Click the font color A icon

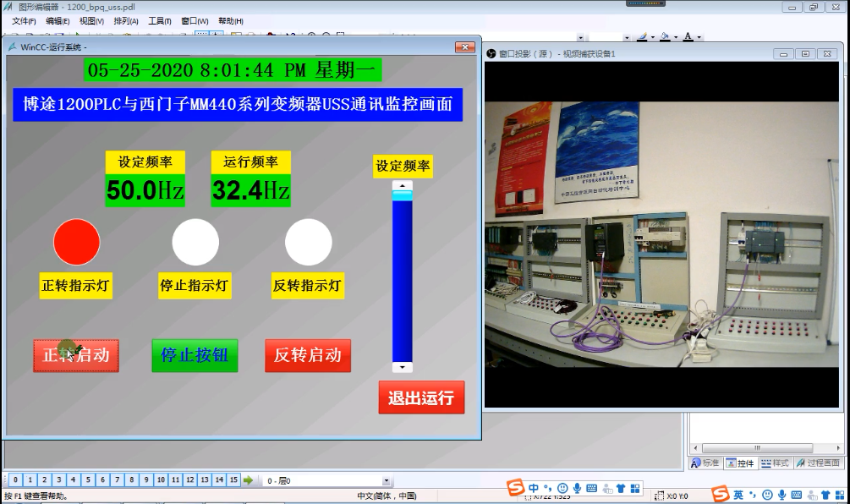688,37
